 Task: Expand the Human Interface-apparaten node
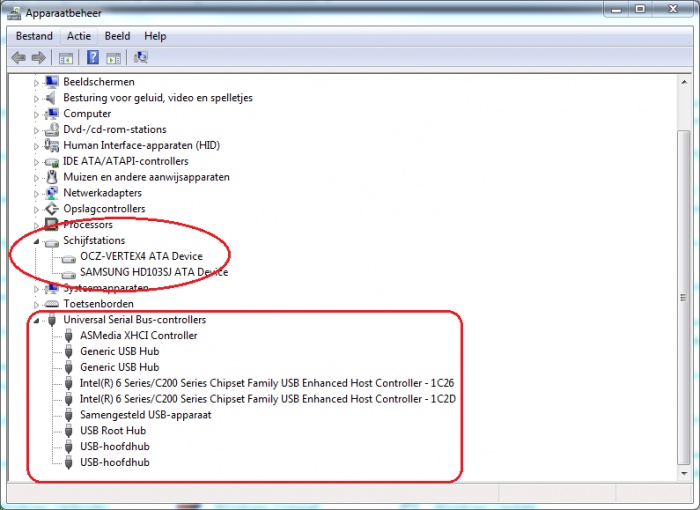click(x=37, y=146)
